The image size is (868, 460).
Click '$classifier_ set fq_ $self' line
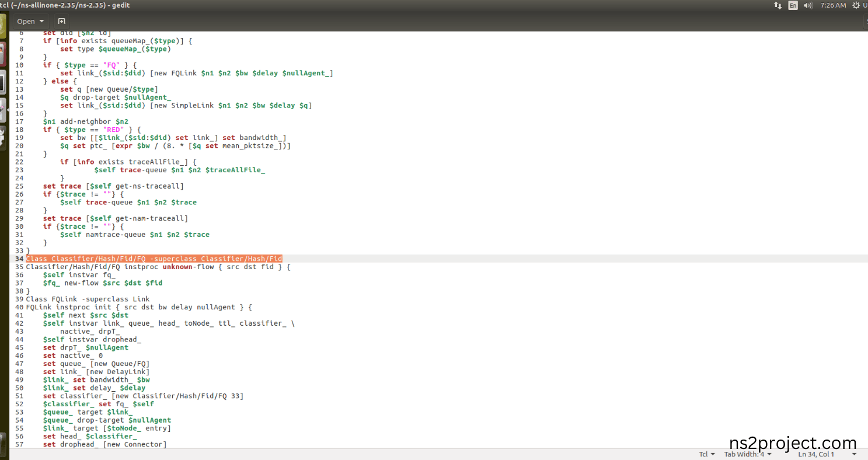pyautogui.click(x=99, y=404)
